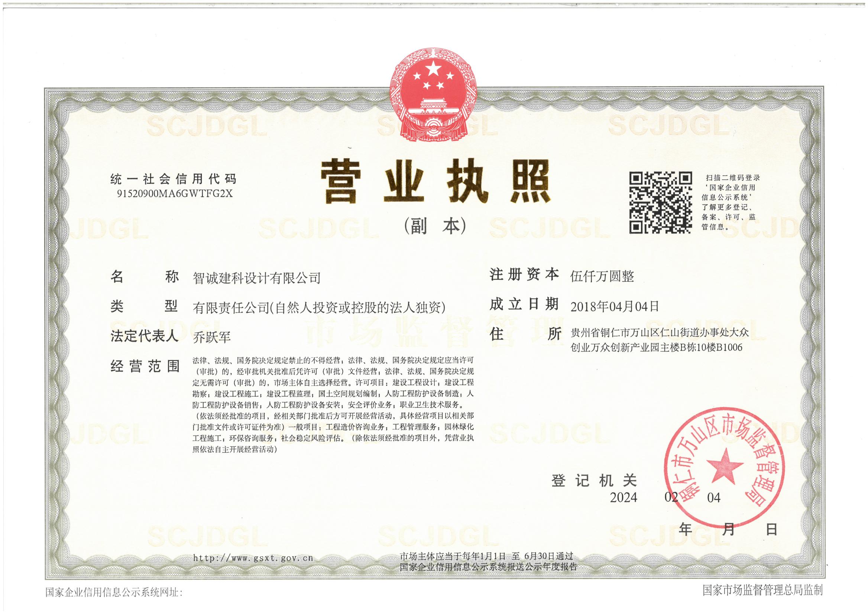Click the 名称 field label

(144, 277)
